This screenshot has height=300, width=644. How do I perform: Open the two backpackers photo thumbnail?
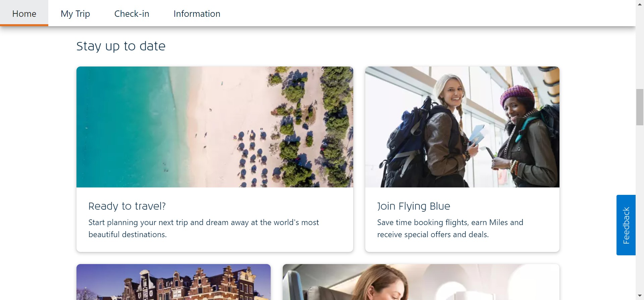point(462,127)
